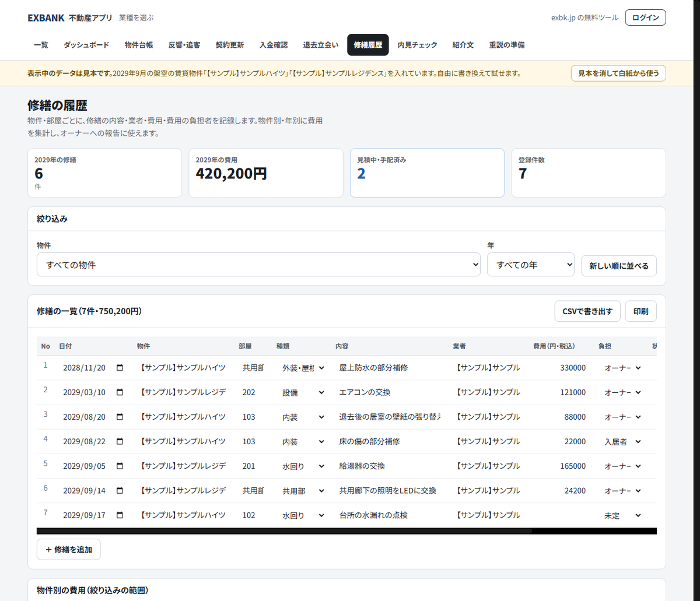Open the 入金確認 tab
This screenshot has height=601, width=700.
tap(274, 45)
